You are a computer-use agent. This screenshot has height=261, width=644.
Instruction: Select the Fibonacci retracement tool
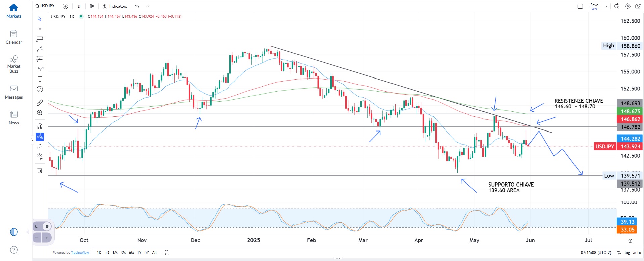coord(40,39)
